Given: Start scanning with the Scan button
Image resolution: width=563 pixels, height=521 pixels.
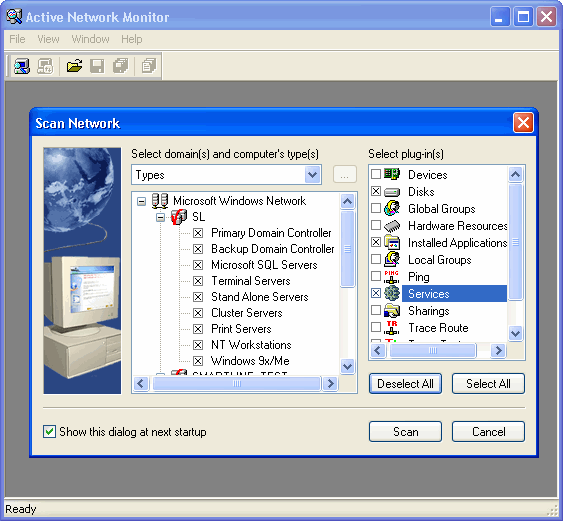Looking at the screenshot, I should click(405, 432).
